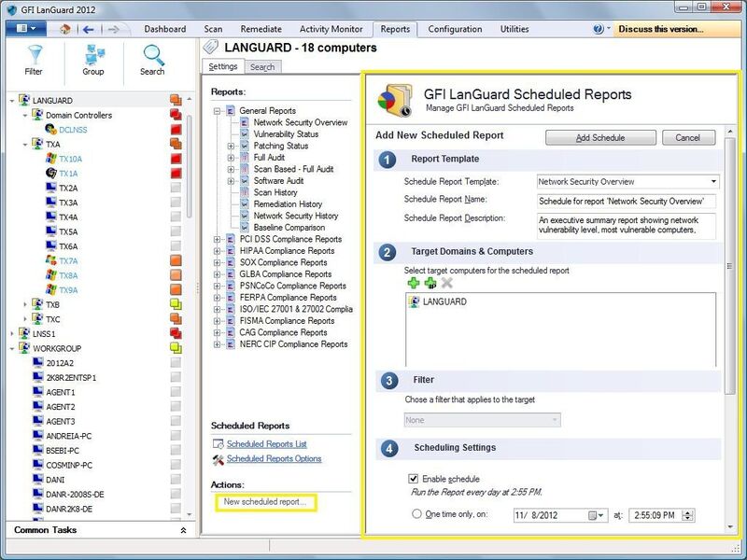The width and height of the screenshot is (747, 560).
Task: Open the Scheduled Reports List link
Action: [x=266, y=444]
